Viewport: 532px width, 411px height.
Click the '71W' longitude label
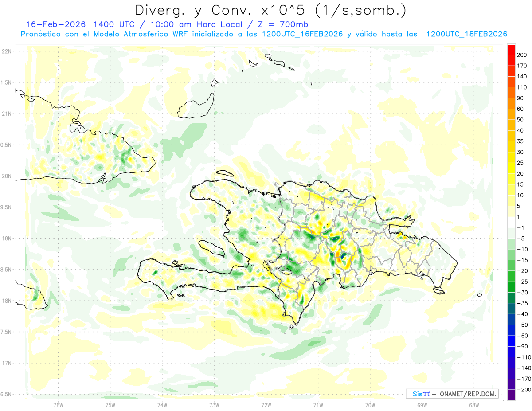[318, 404]
